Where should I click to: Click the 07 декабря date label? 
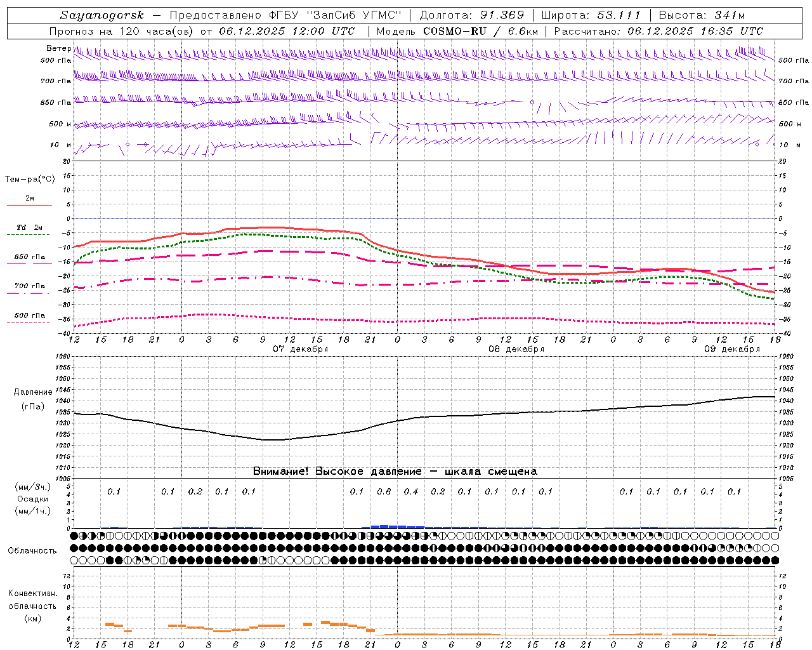click(x=301, y=349)
